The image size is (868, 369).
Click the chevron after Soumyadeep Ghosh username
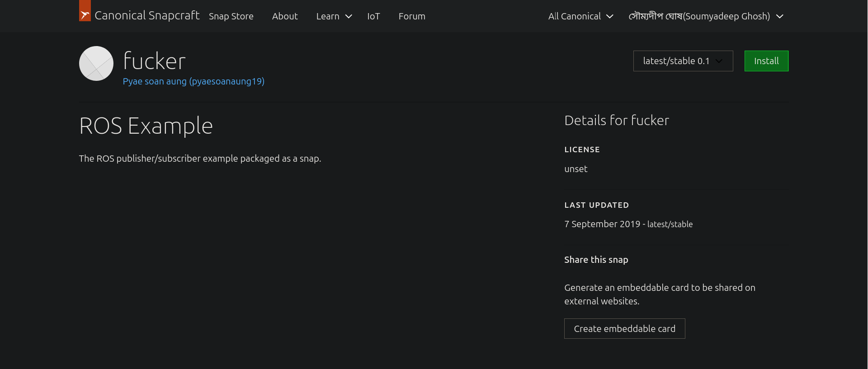pyautogui.click(x=780, y=17)
